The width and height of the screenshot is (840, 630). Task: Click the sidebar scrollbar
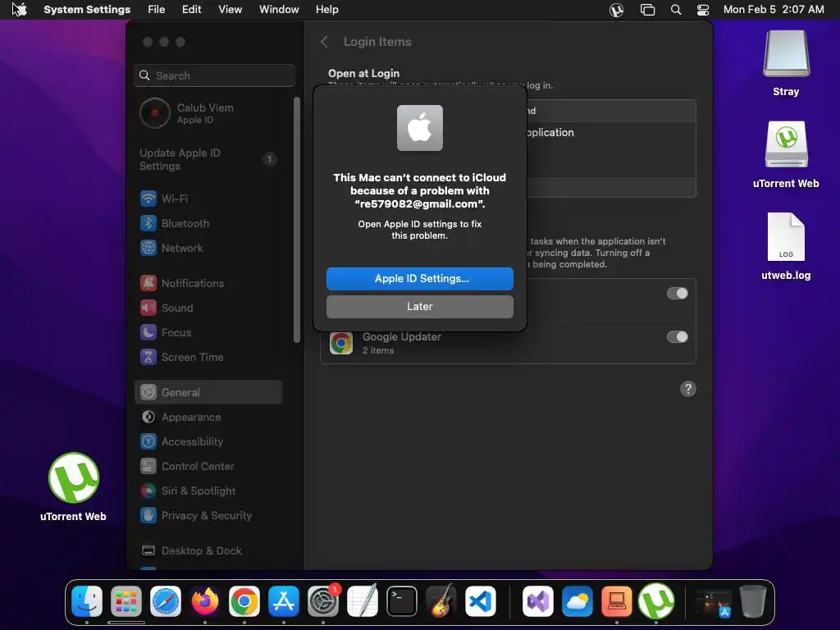[297, 220]
